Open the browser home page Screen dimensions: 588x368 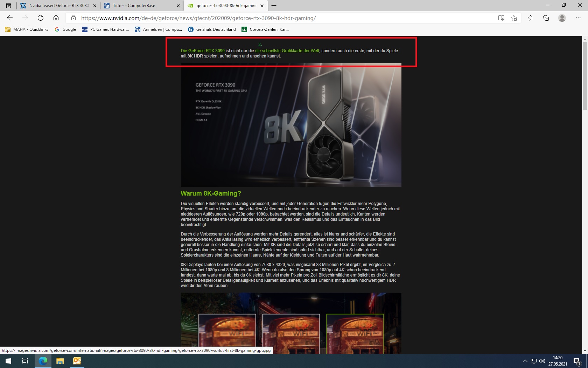click(x=56, y=18)
